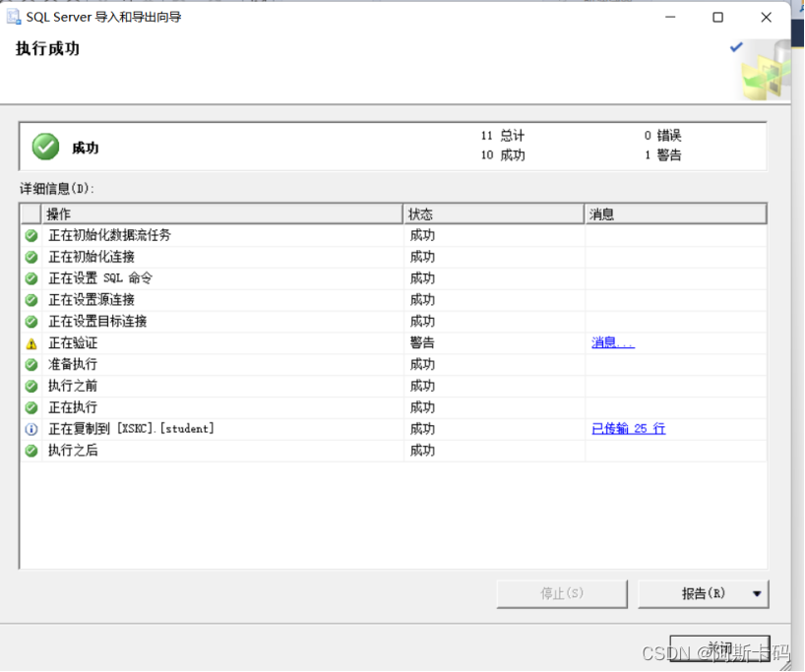Click the 0 错误 summary text
The height and width of the screenshot is (672, 805).
662,136
